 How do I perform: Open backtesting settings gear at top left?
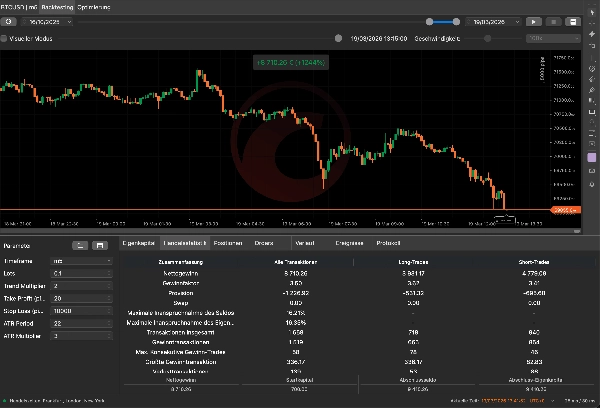click(x=8, y=22)
